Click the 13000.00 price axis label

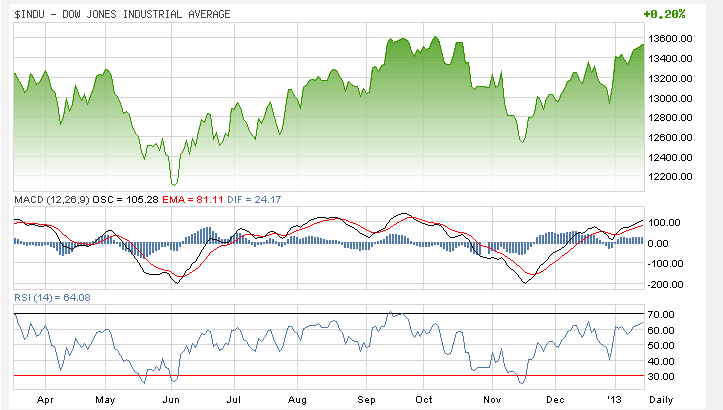(x=670, y=98)
